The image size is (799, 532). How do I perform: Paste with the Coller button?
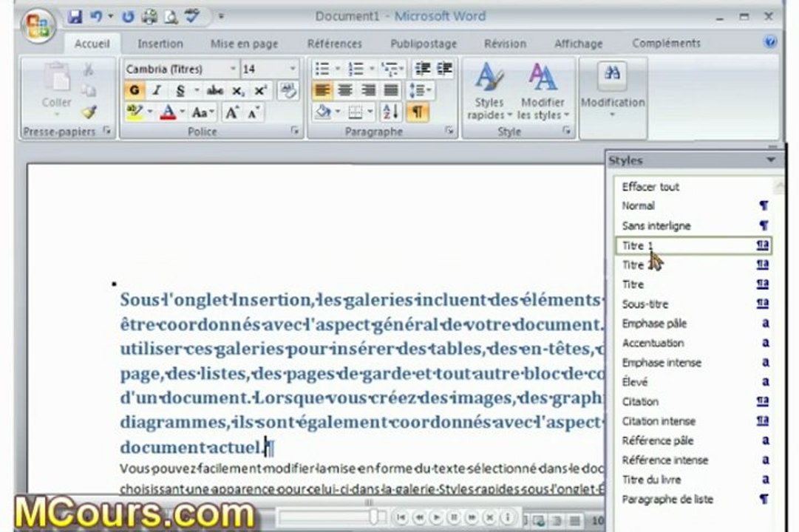click(x=57, y=89)
